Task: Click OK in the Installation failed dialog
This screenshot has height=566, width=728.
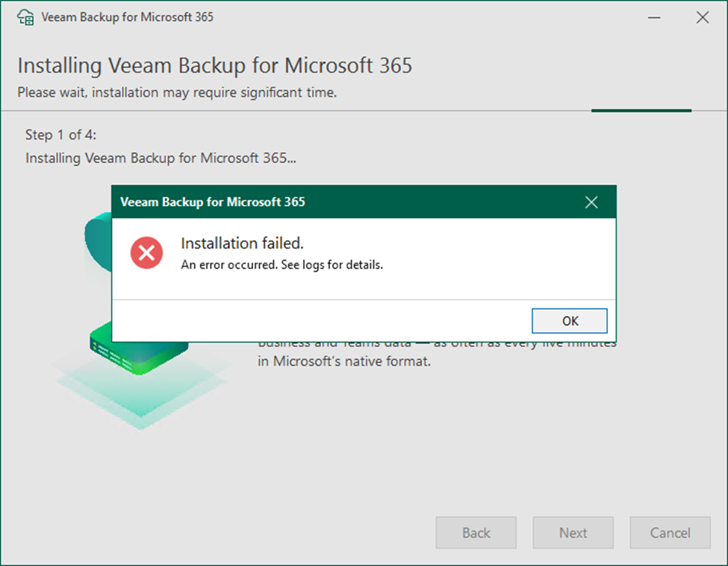Action: (x=569, y=321)
